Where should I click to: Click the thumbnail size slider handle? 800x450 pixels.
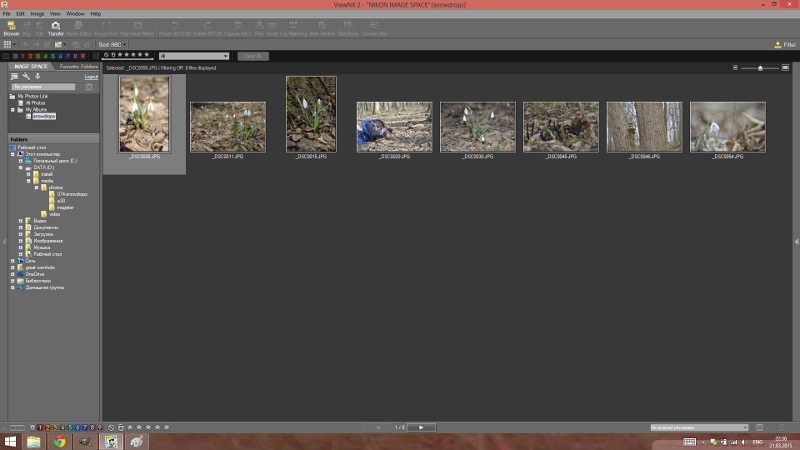point(760,67)
